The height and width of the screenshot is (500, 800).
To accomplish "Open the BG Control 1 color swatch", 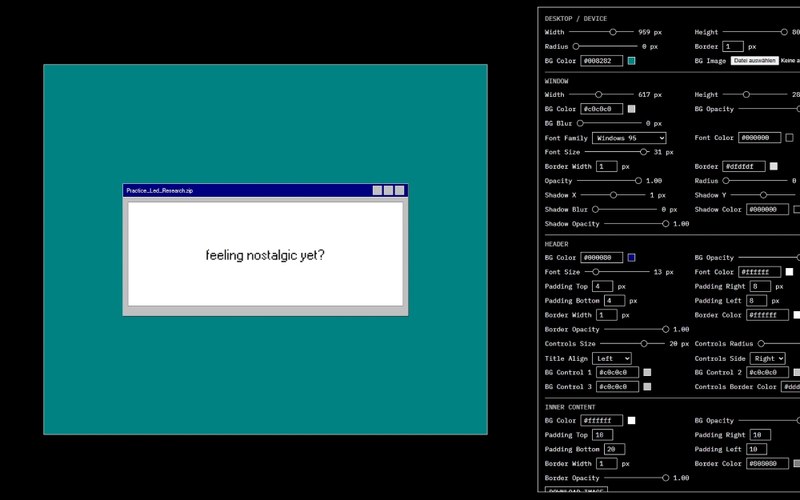I will pos(647,372).
